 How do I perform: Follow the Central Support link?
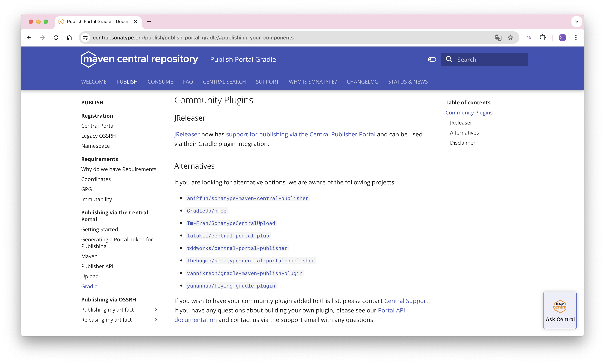click(406, 301)
